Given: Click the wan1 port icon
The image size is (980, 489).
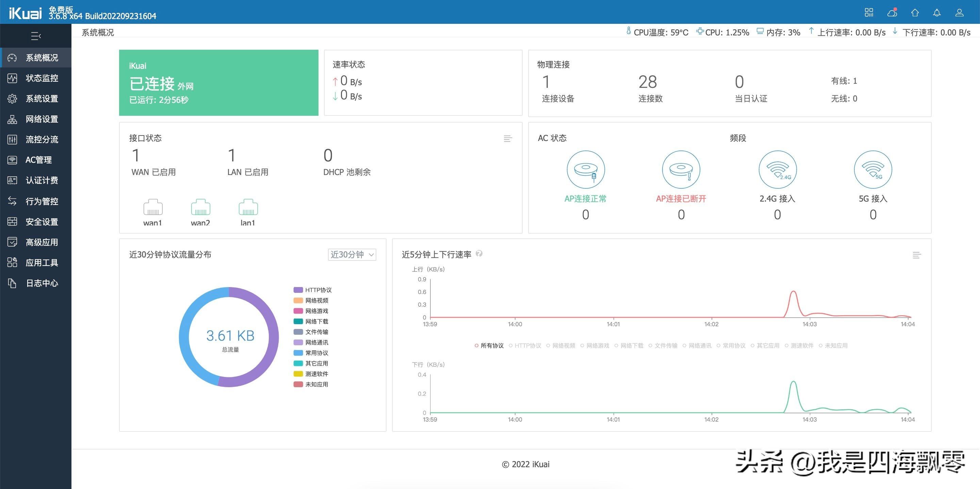Looking at the screenshot, I should [x=153, y=207].
